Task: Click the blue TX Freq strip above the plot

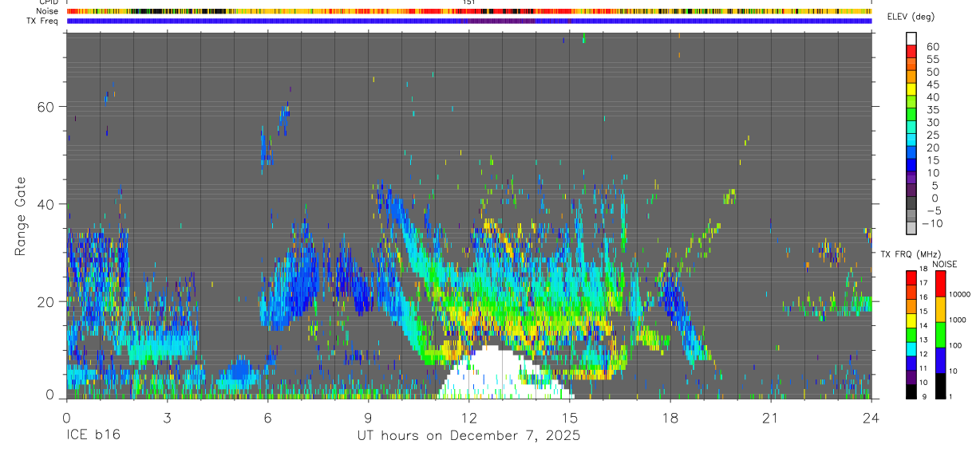Action: point(468,21)
